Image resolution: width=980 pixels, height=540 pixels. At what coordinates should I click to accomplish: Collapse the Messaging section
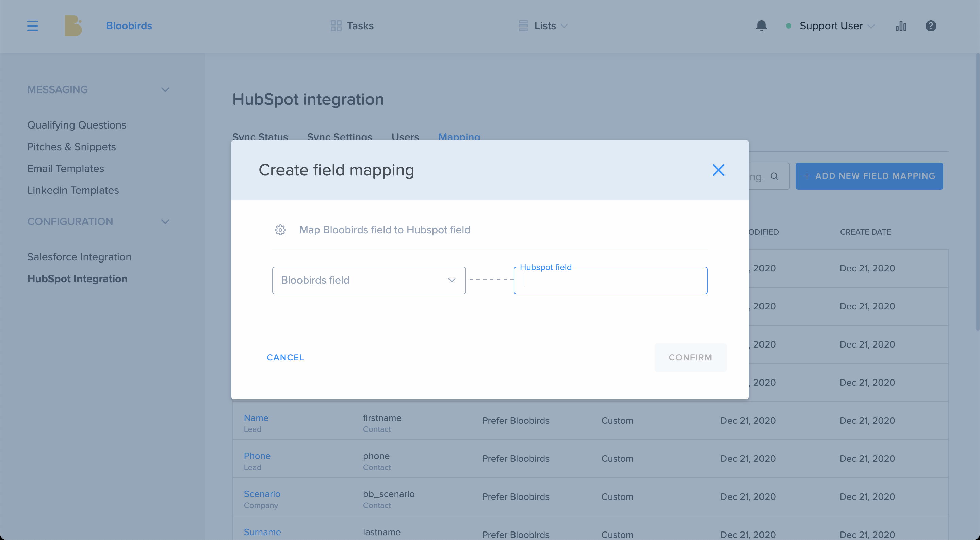tap(165, 90)
